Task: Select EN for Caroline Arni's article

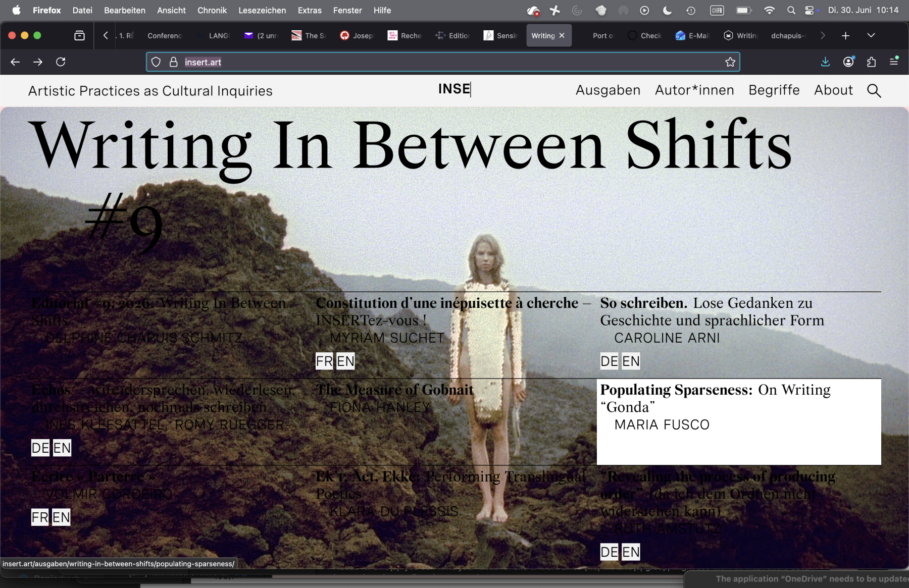Action: (631, 361)
